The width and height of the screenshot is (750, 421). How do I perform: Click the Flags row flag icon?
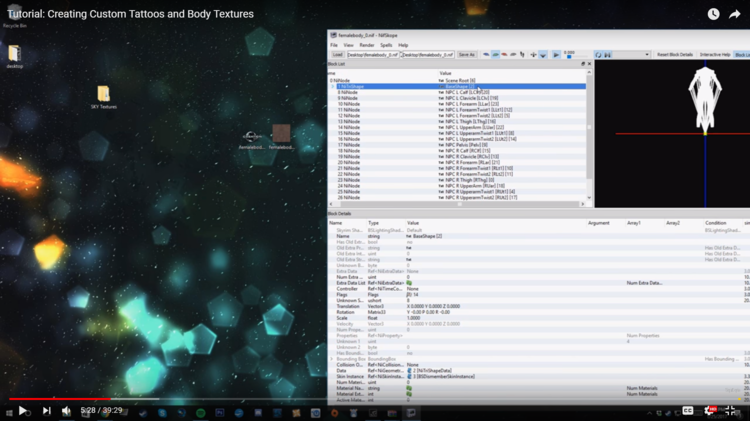click(409, 295)
